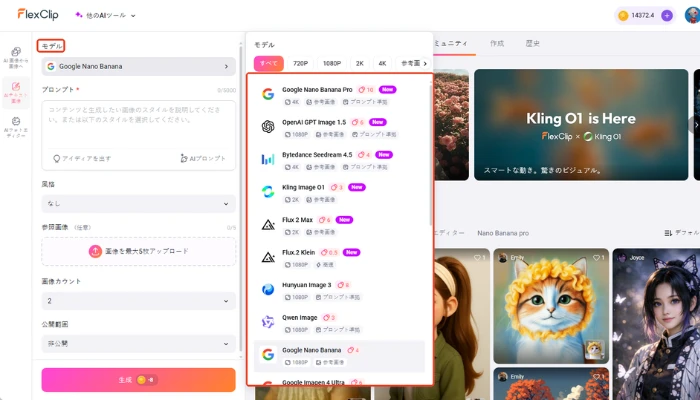Open the 他のAIツール dropdown in header
The height and width of the screenshot is (400, 700).
[105, 15]
